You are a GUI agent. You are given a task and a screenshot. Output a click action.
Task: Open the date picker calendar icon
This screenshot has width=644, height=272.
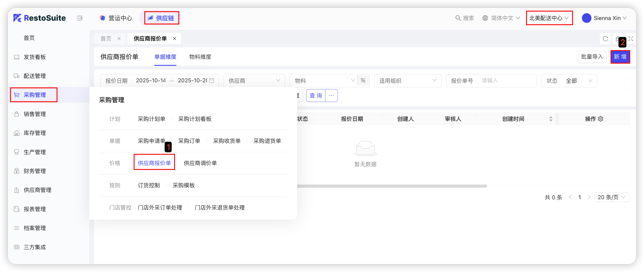pos(212,81)
